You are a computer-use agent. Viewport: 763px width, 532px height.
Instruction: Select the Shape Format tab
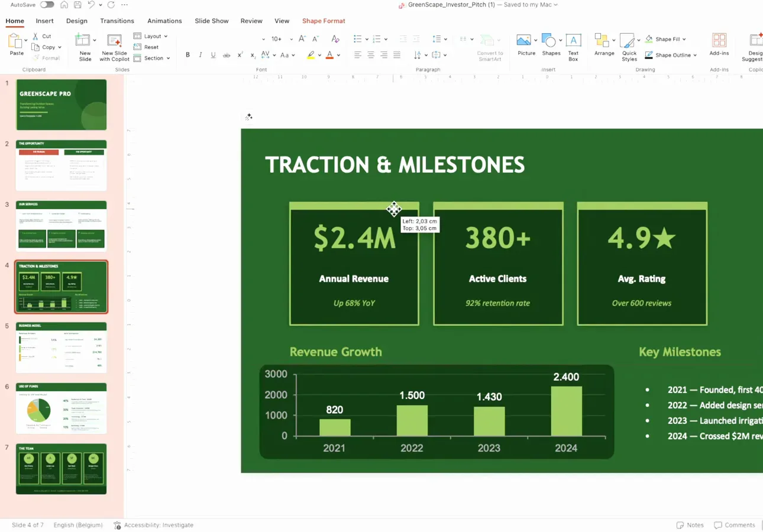pyautogui.click(x=324, y=21)
